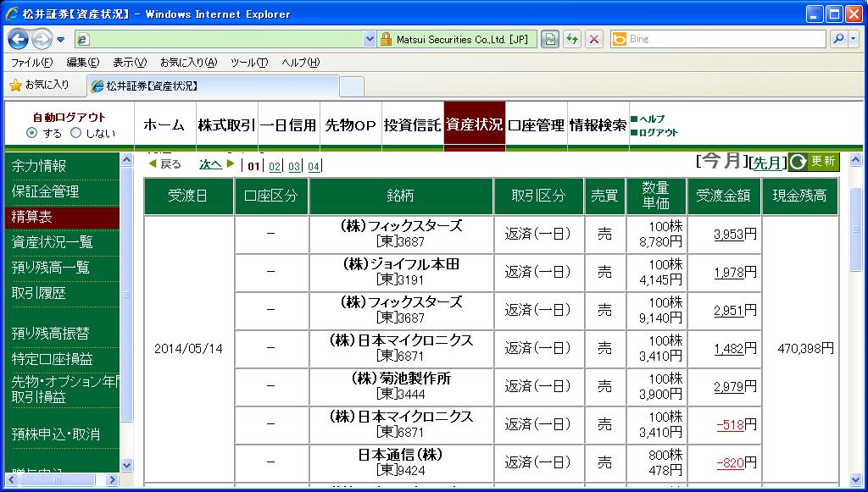Viewport: 868px width, 492px height.
Task: Open the recent pages dropdown beside Forward
Action: (60, 40)
